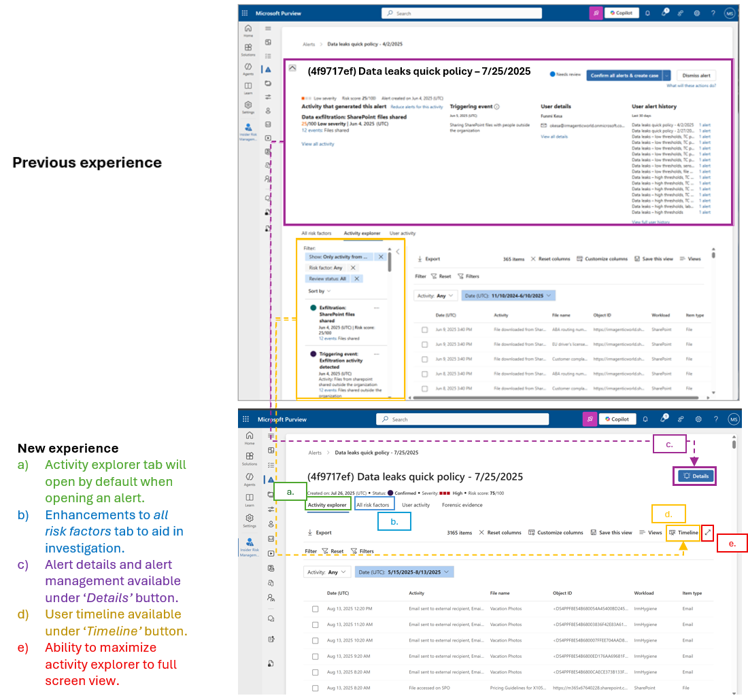This screenshot has height=700, width=748.
Task: Open app launcher in new experience Purview window
Action: pyautogui.click(x=245, y=419)
